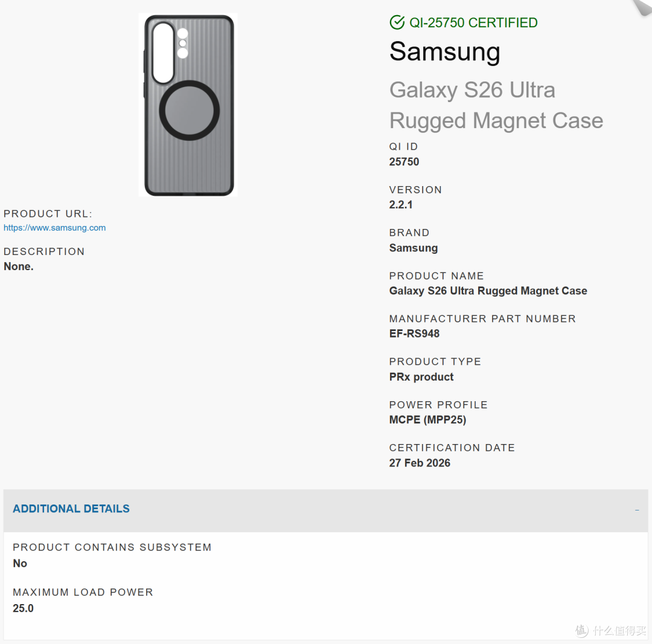The height and width of the screenshot is (644, 652).
Task: Click the QI-25750 CERTIFIED label
Action: point(473,22)
